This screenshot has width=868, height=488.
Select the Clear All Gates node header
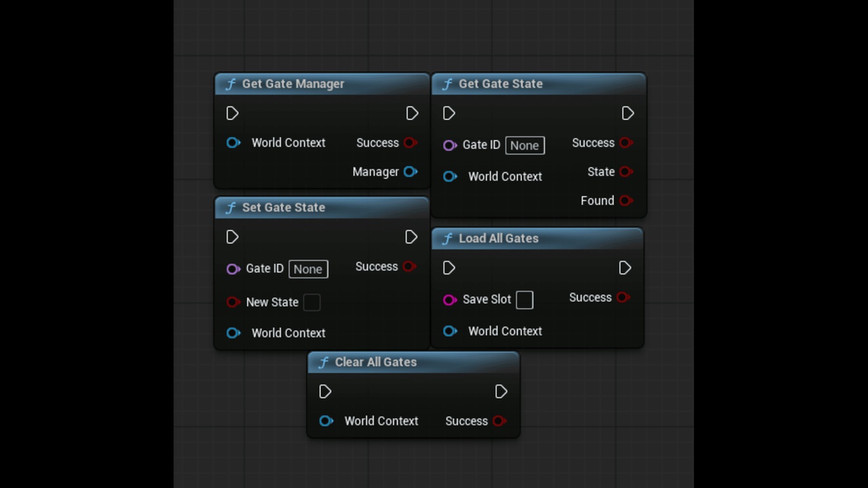click(376, 362)
